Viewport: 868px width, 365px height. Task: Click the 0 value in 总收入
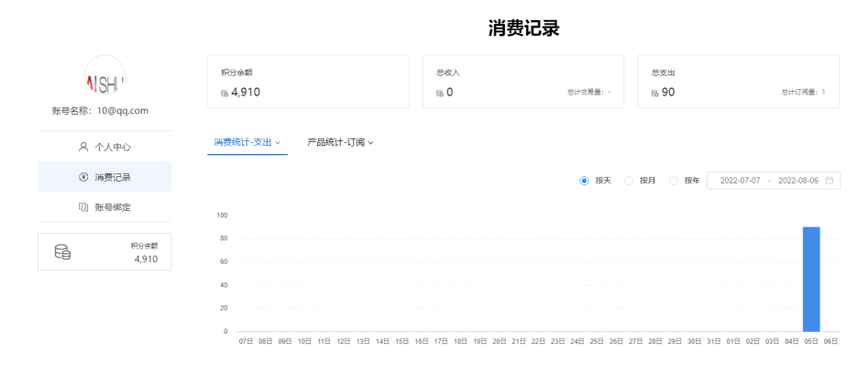tap(449, 93)
